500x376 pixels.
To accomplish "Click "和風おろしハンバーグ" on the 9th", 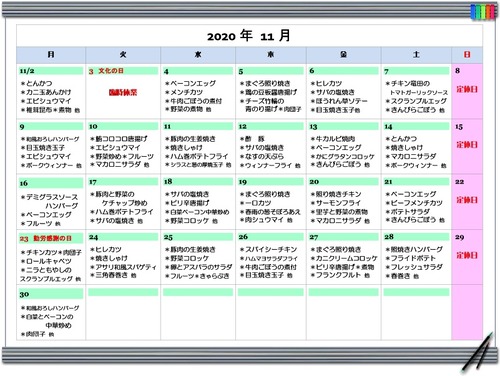I will pyautogui.click(x=53, y=139).
